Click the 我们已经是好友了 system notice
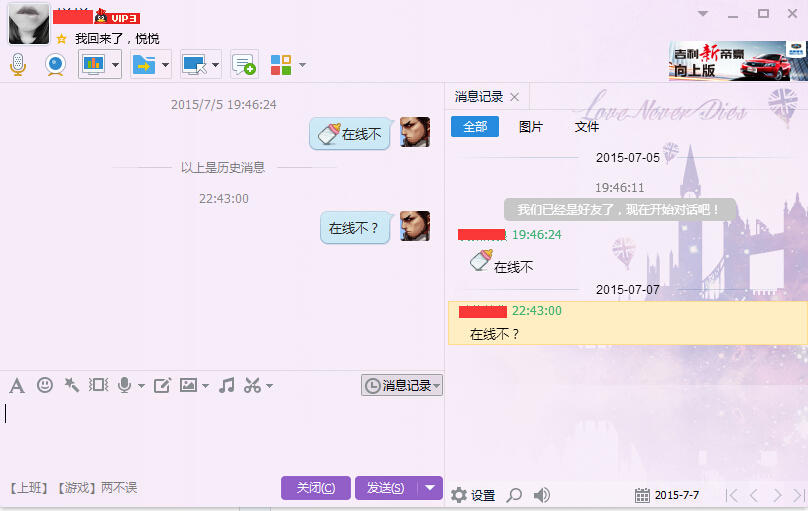This screenshot has height=511, width=808. [619, 209]
